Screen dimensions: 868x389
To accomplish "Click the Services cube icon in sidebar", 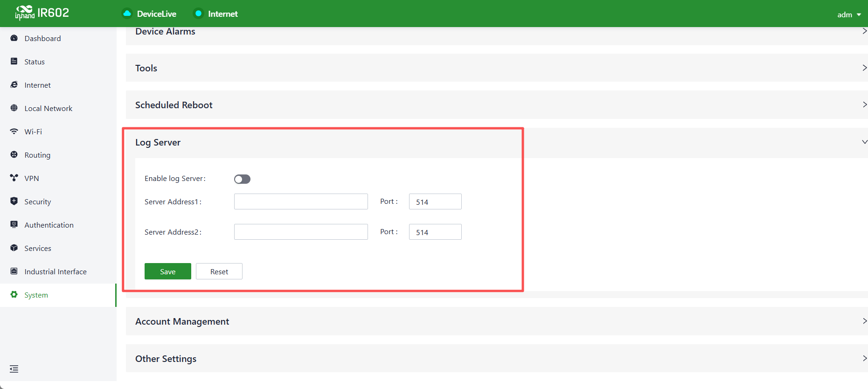I will 14,248.
